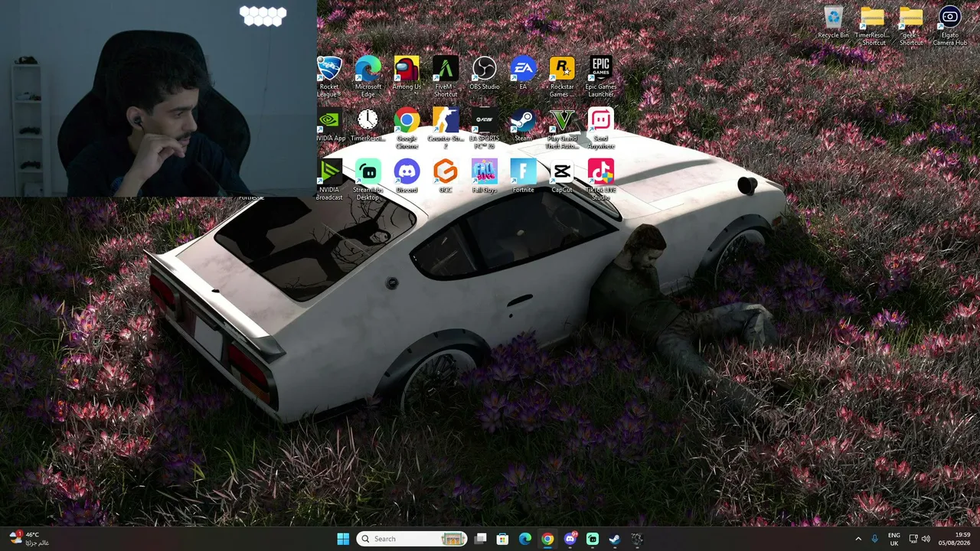The height and width of the screenshot is (551, 980).
Task: Open the Windows Start menu
Action: point(343,539)
